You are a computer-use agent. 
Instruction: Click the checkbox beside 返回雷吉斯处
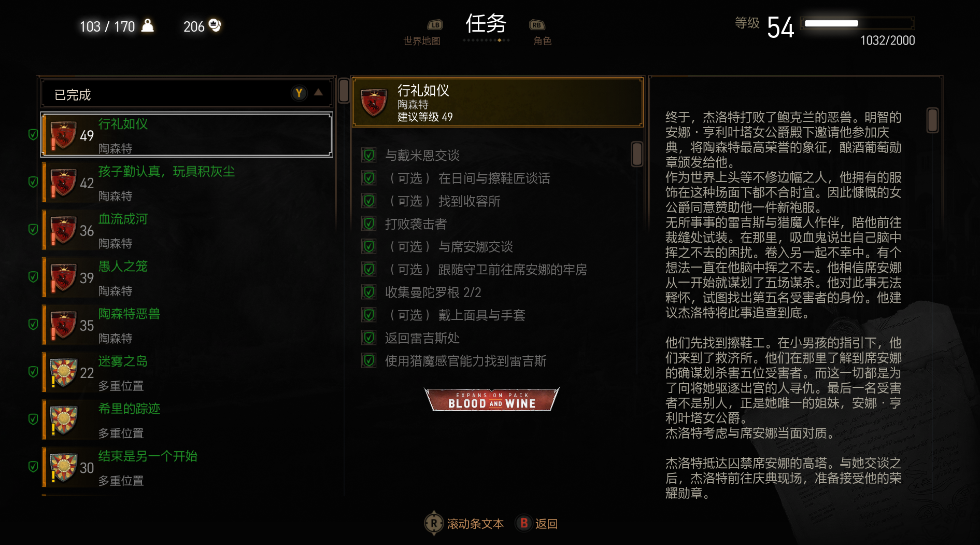coord(369,338)
